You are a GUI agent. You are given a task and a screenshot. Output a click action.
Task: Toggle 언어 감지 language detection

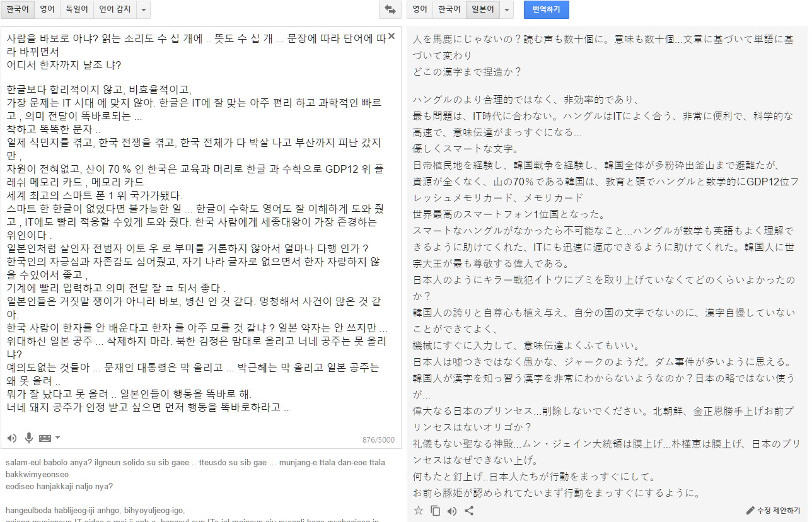[x=114, y=9]
